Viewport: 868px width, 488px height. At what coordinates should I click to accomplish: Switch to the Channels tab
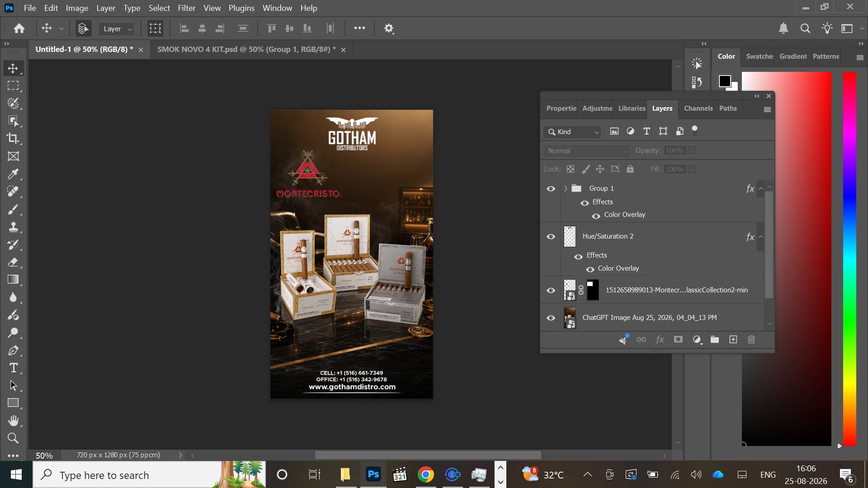click(x=698, y=108)
